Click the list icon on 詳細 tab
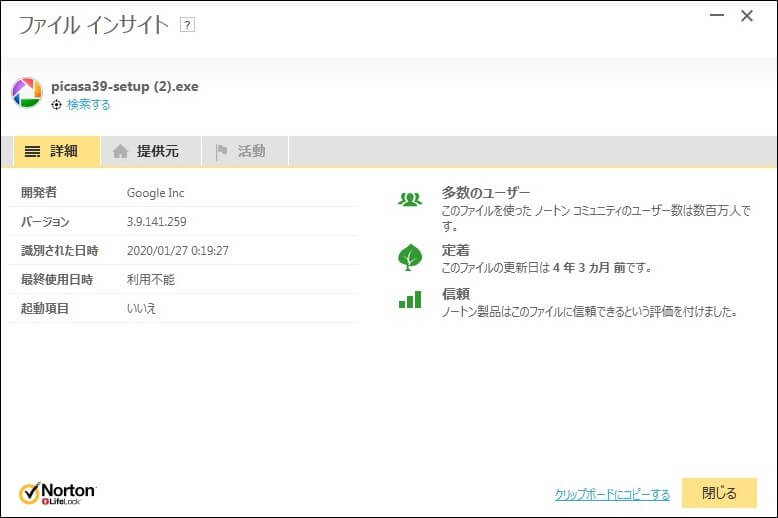778x518 pixels. click(x=32, y=151)
